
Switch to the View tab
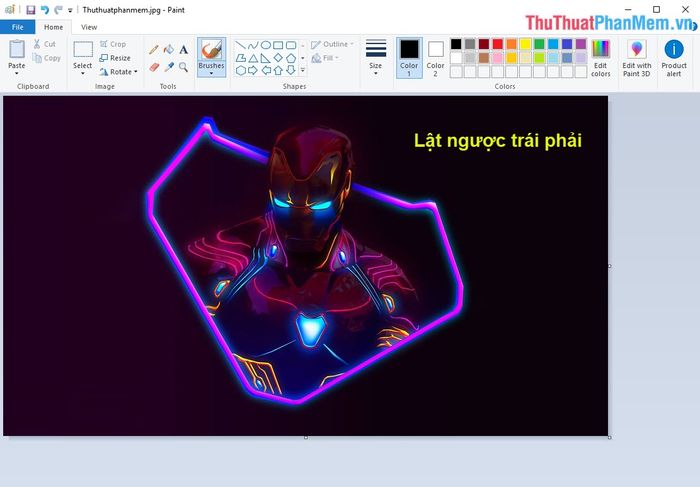(89, 27)
